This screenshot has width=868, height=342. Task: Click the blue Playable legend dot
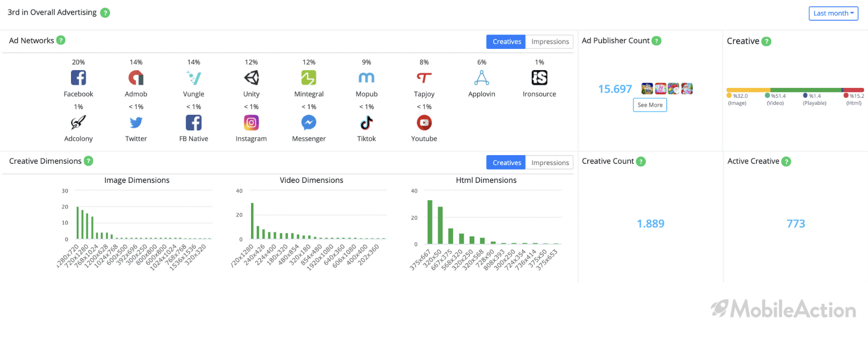tap(805, 95)
